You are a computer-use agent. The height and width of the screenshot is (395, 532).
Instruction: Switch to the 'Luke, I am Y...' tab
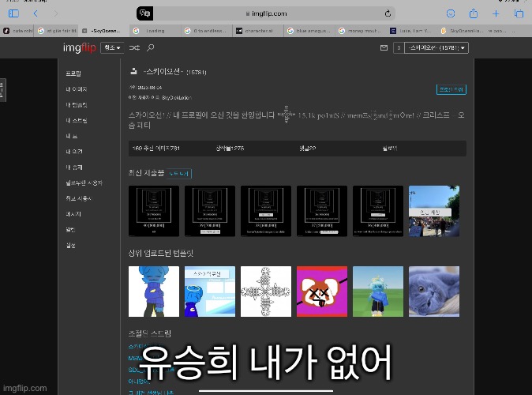click(413, 31)
